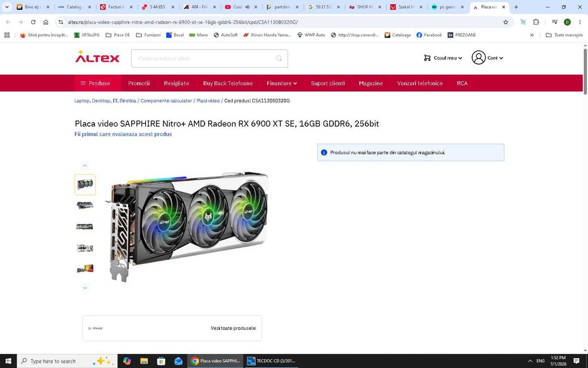Image resolution: width=588 pixels, height=368 pixels.
Task: Click the Cont user account icon
Action: tap(479, 58)
